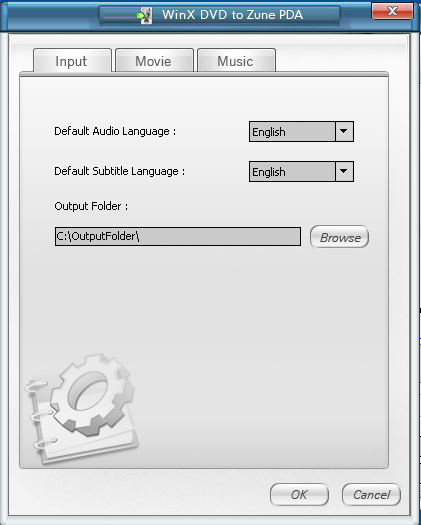421x525 pixels.
Task: Click the Browse button
Action: tap(340, 237)
